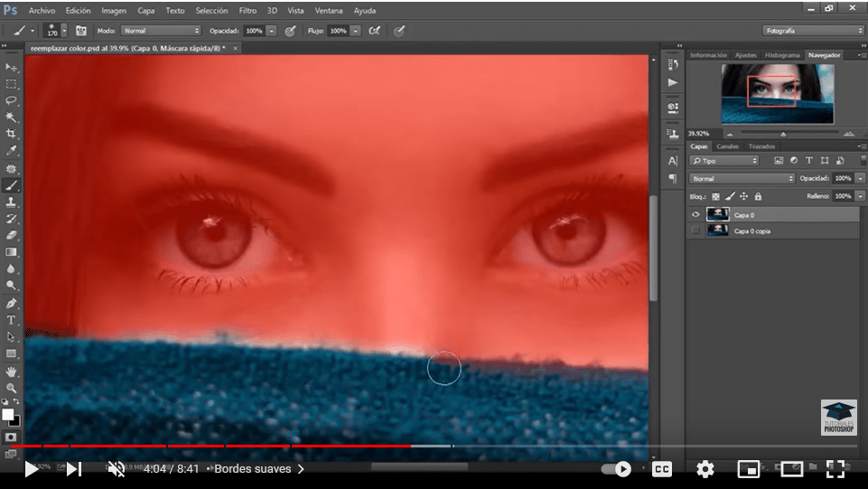
Task: Click the Actions play icon in side dock
Action: [x=673, y=82]
